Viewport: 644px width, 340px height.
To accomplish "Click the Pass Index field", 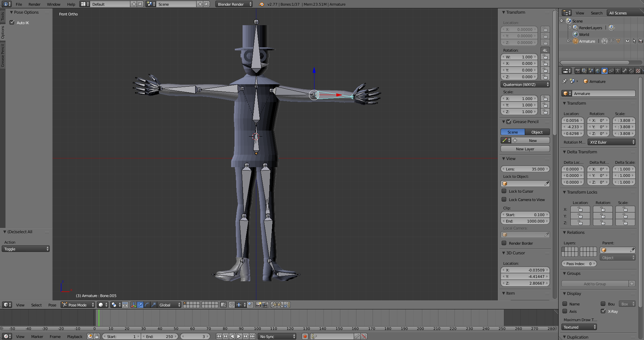I will click(x=579, y=263).
